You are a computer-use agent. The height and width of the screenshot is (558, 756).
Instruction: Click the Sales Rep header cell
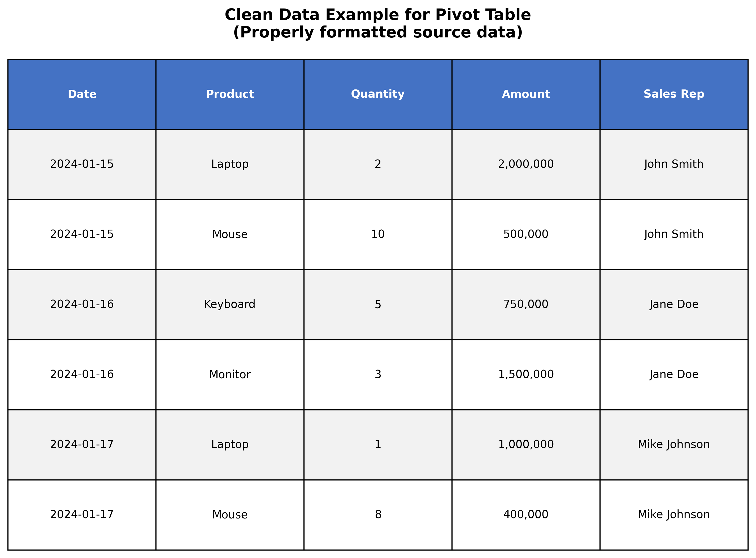point(674,94)
